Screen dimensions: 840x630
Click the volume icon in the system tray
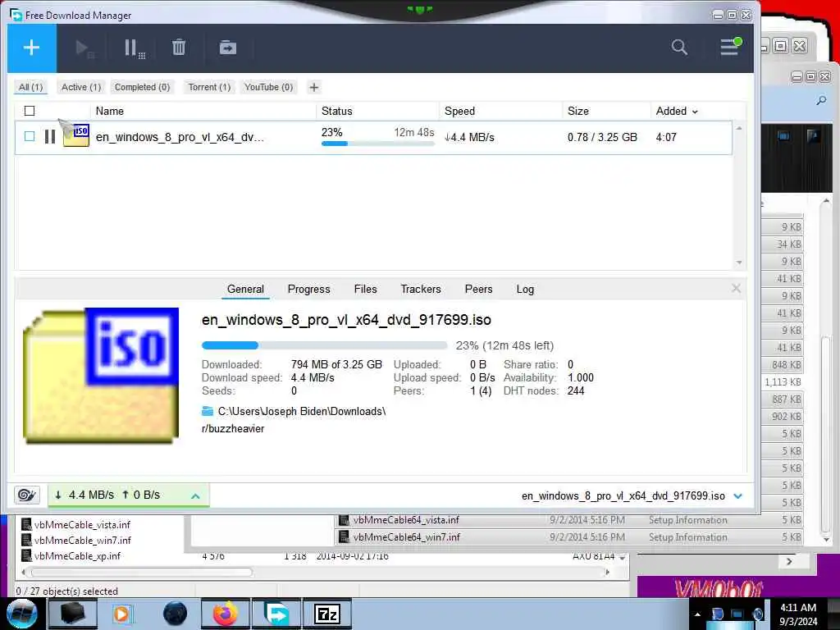coord(757,614)
